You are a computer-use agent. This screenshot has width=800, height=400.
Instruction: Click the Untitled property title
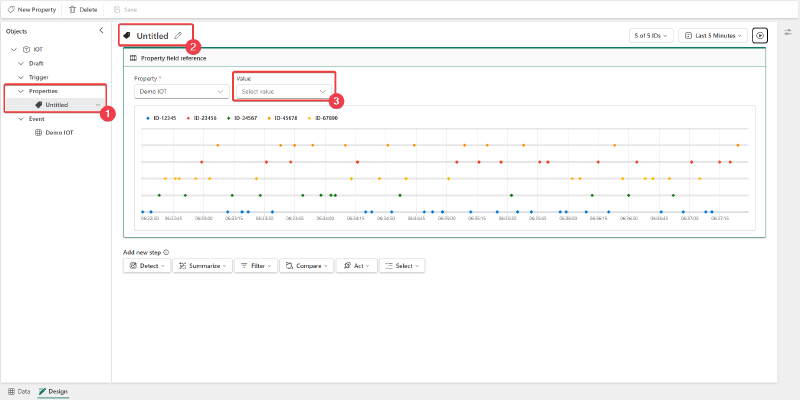(x=152, y=36)
